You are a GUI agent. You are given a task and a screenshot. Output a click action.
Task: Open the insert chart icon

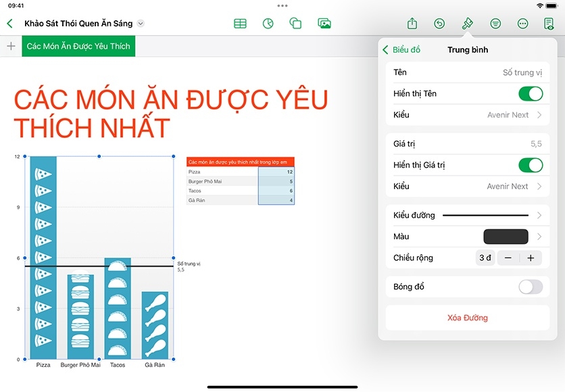268,24
